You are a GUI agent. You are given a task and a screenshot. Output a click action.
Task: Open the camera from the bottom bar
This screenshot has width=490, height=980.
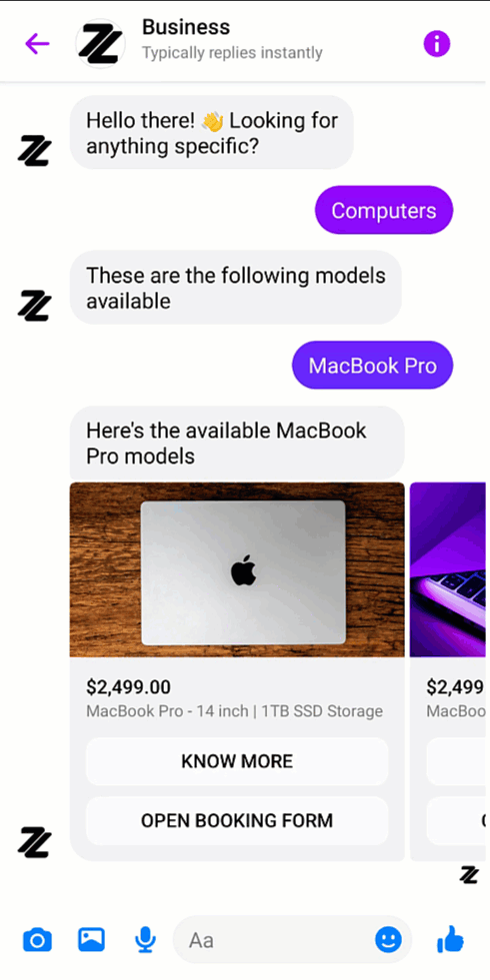[x=38, y=939]
